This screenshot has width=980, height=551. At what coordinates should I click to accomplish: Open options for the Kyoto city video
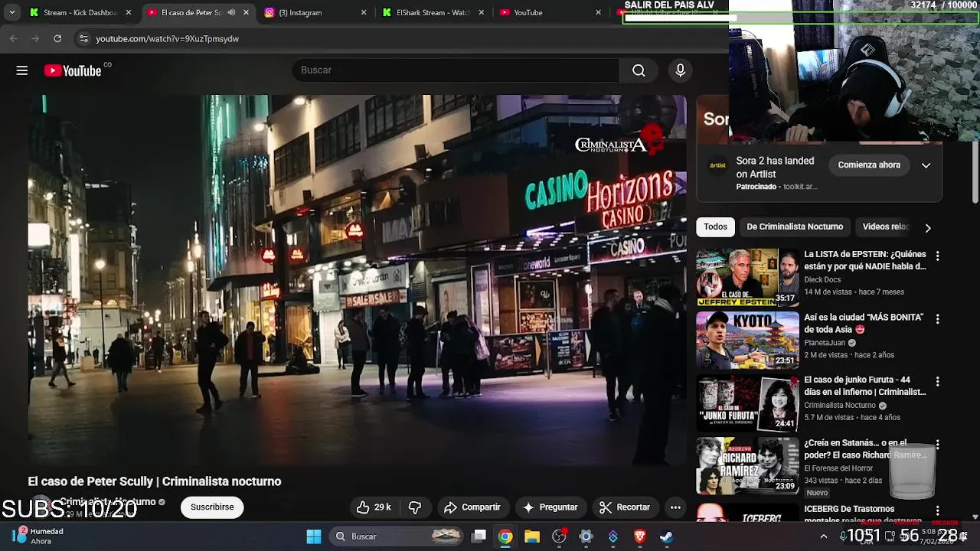(937, 318)
